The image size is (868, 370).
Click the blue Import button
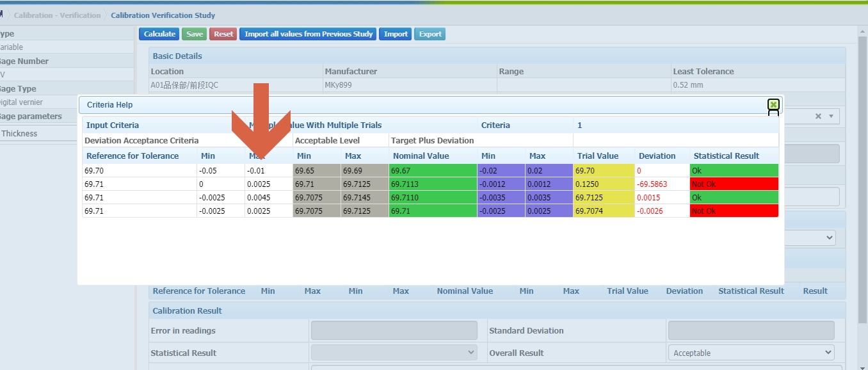pyautogui.click(x=396, y=34)
